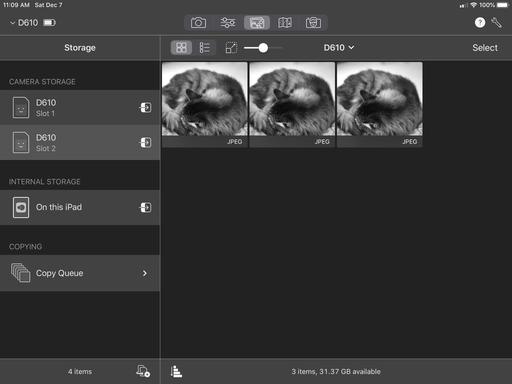Image resolution: width=512 pixels, height=384 pixels.
Task: Open the second cat JPEG thumbnail
Action: [292, 104]
